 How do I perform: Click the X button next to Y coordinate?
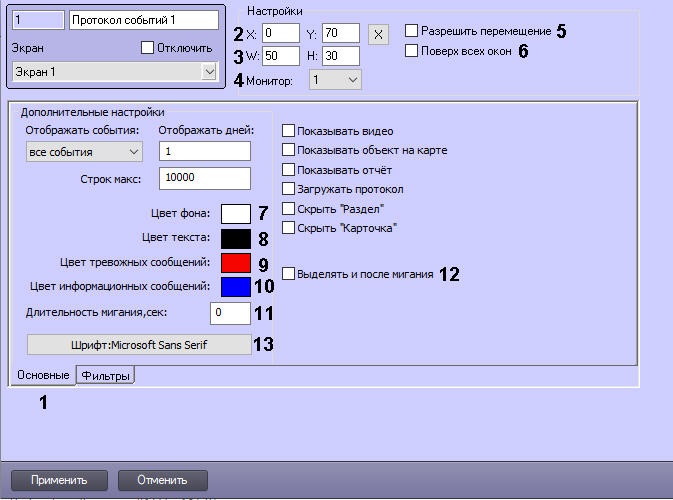click(378, 34)
